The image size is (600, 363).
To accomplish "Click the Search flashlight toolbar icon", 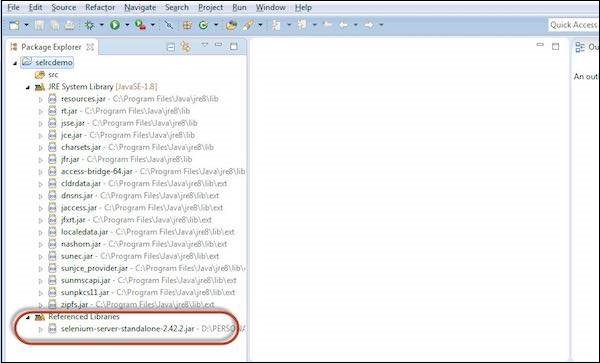I will click(248, 25).
